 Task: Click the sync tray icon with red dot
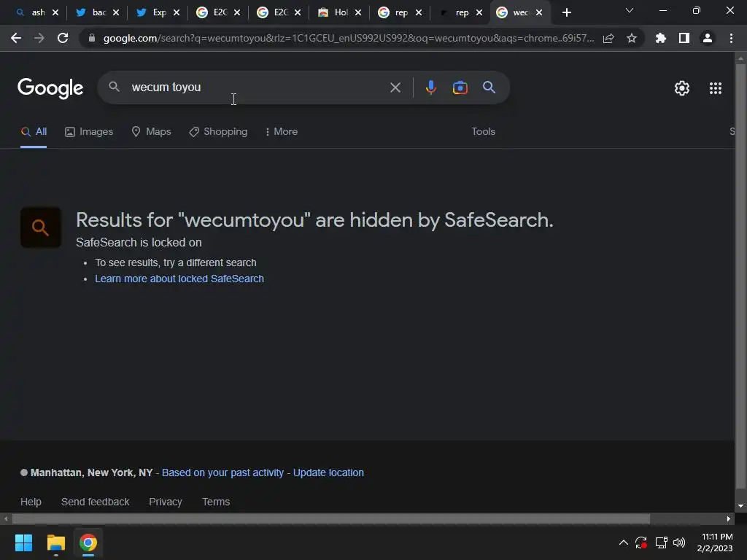point(641,542)
